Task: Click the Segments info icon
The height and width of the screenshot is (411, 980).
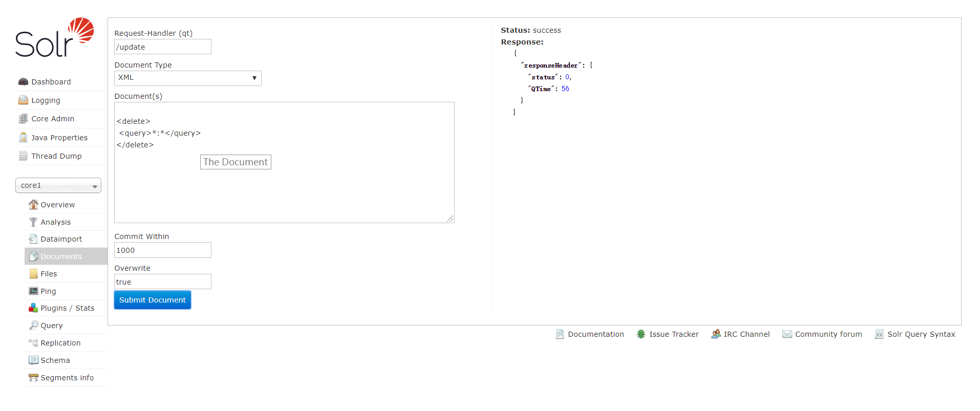Action: click(x=33, y=378)
